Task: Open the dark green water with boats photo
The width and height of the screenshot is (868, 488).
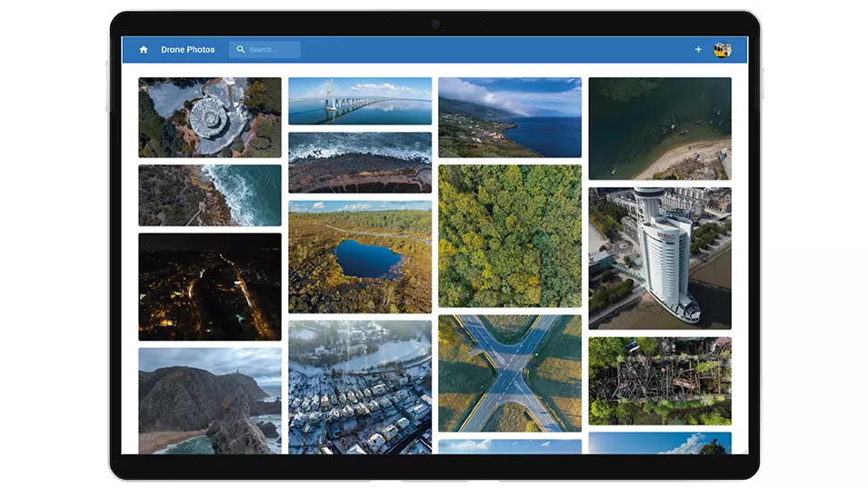Action: 660,128
